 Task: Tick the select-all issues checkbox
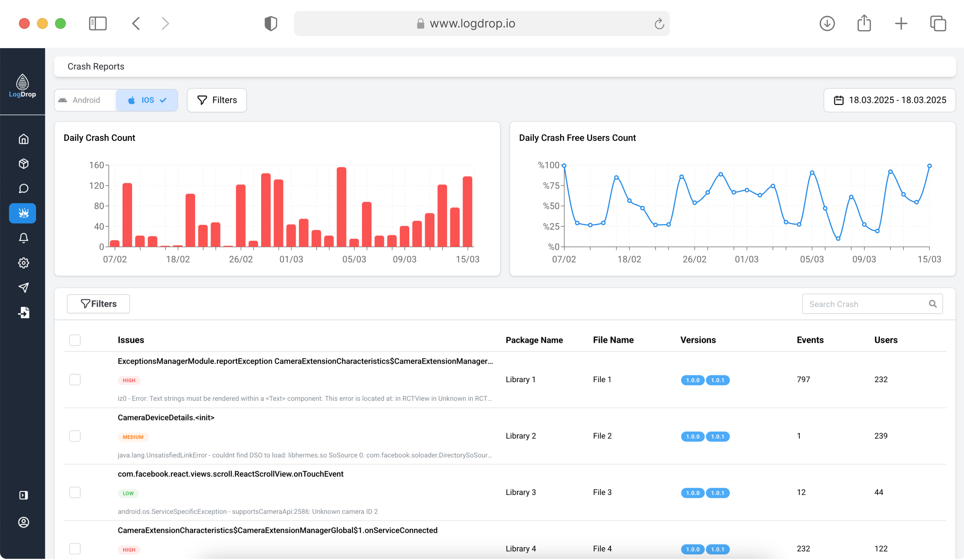pos(75,340)
